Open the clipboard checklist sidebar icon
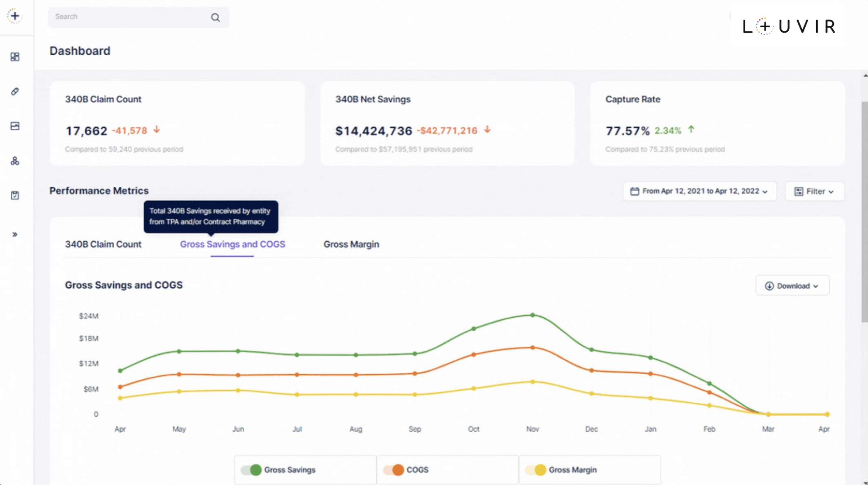The height and width of the screenshot is (485, 868). point(15,196)
